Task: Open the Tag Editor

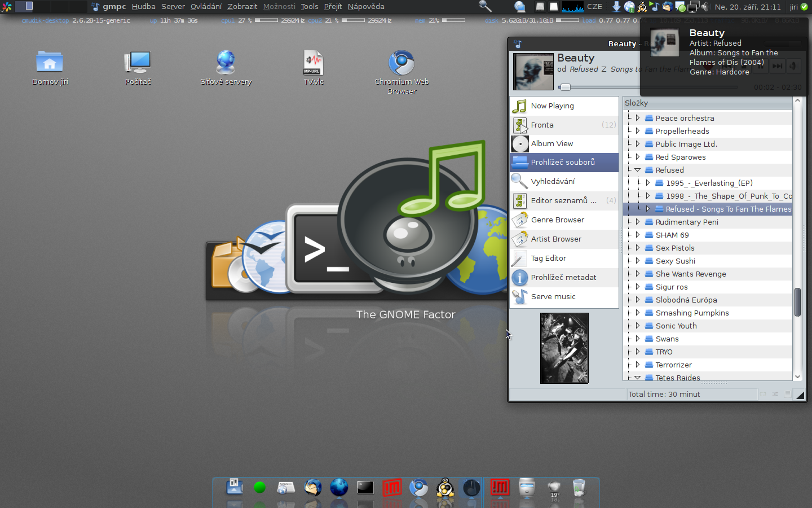Action: click(x=564, y=258)
